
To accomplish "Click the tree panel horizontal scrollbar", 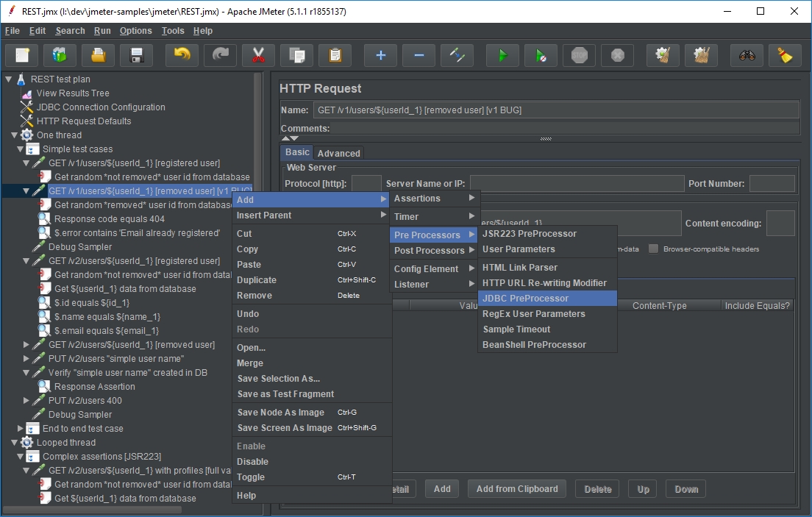I will 92,510.
